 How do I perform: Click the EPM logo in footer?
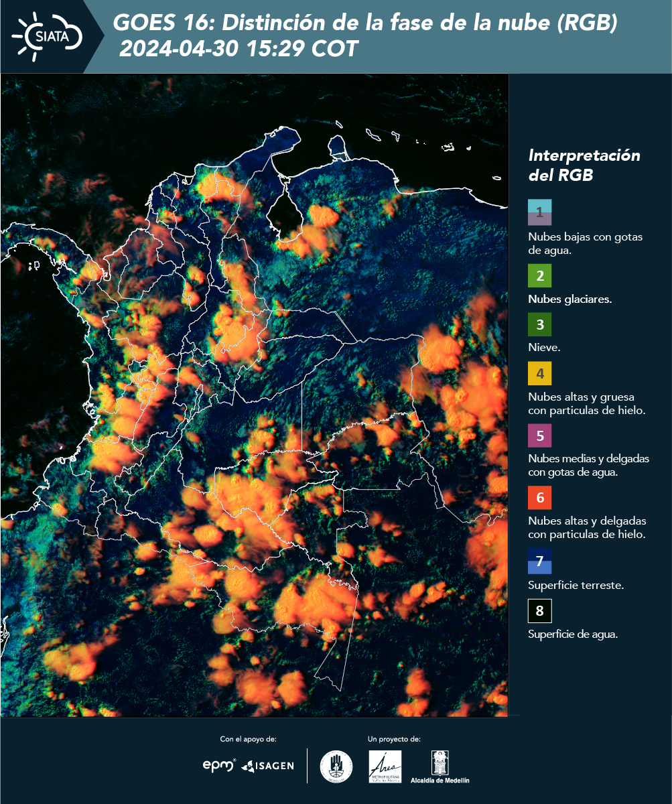point(219,765)
